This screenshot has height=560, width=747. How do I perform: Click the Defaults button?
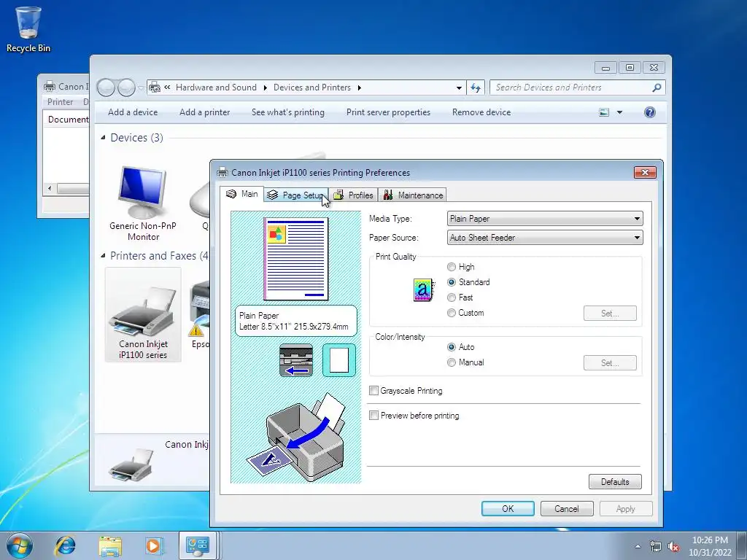615,481
